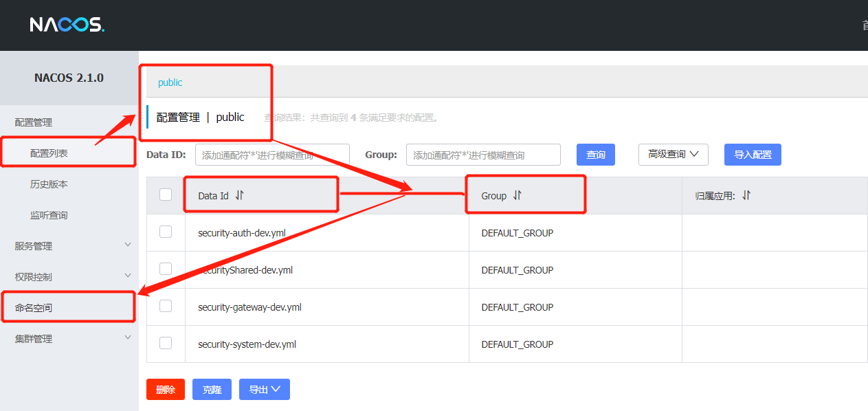This screenshot has height=411, width=868.
Task: Go to 历史版本 in sidebar
Action: pyautogui.click(x=49, y=184)
